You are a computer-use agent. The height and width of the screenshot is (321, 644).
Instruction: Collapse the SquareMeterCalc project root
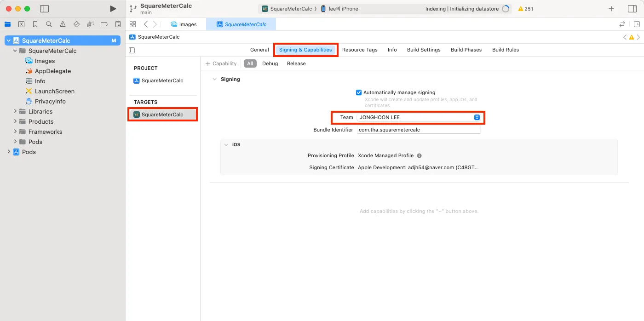pos(9,40)
